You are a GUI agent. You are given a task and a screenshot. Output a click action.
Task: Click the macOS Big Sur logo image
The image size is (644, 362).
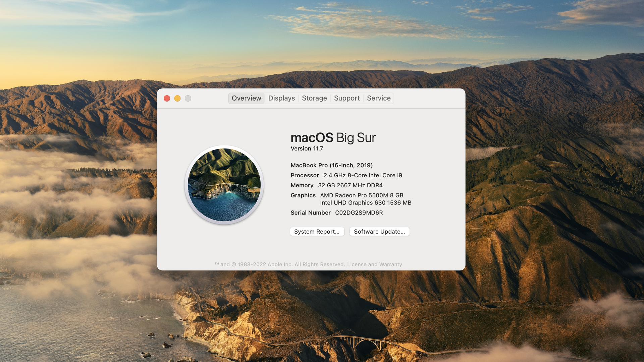tap(224, 185)
